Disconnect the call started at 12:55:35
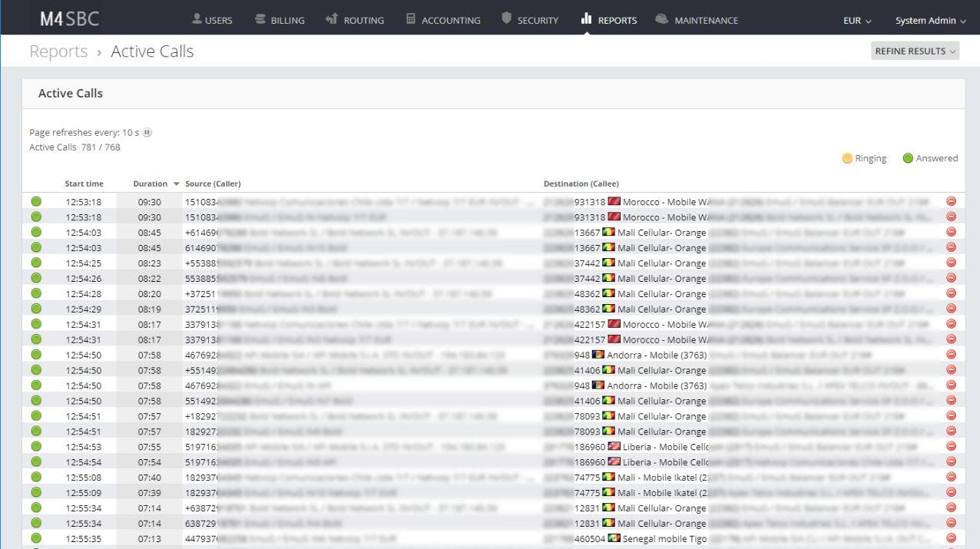Screen dimensions: 980x549 coord(951,538)
